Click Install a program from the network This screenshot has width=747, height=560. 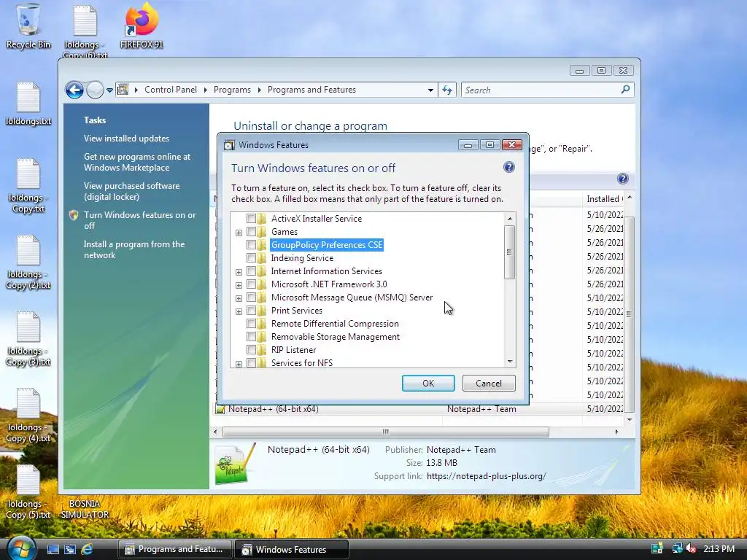pyautogui.click(x=134, y=249)
